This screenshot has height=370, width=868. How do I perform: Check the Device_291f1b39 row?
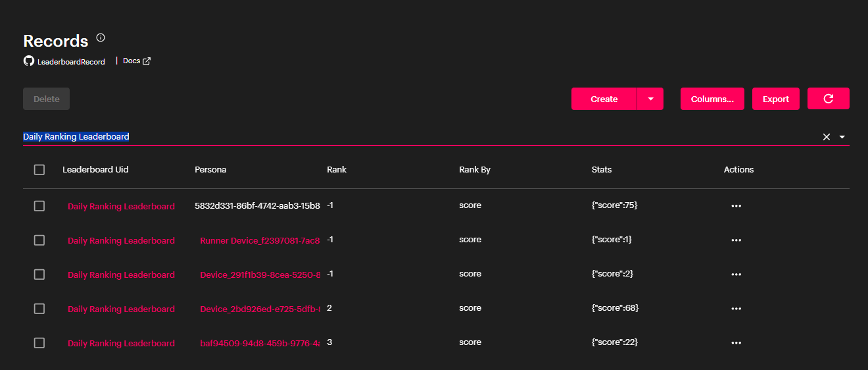pos(39,275)
